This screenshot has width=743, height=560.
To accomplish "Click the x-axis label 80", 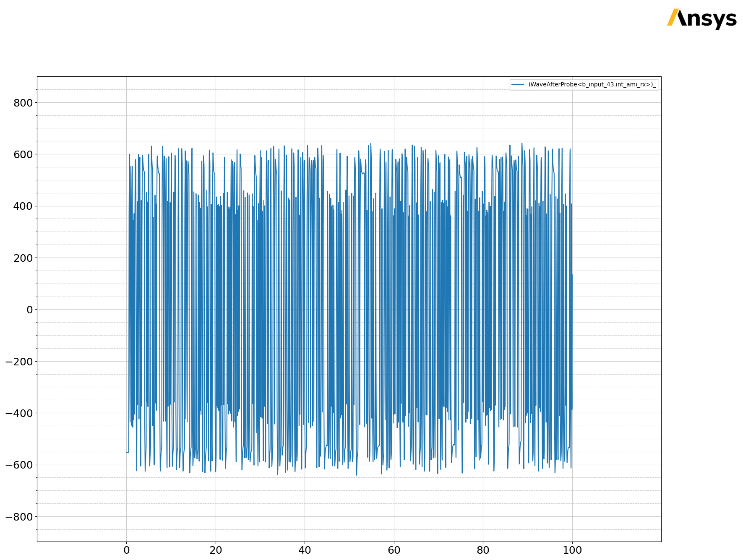I will (483, 550).
